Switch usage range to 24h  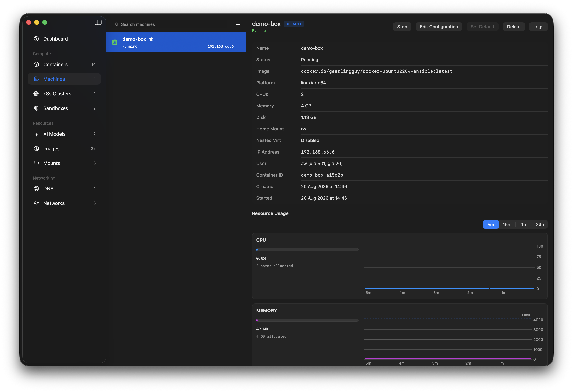(539, 224)
